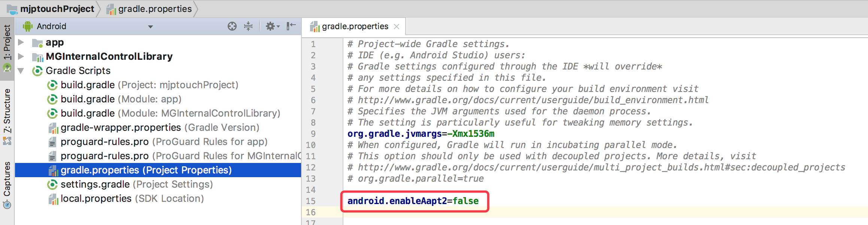868x225 pixels.
Task: Expand the app module node
Action: 21,42
